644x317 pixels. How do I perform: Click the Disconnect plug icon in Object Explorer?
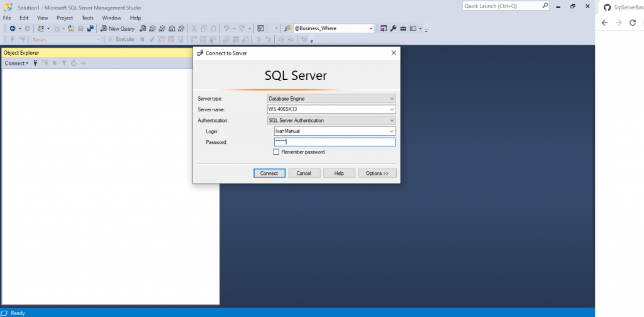tap(45, 64)
